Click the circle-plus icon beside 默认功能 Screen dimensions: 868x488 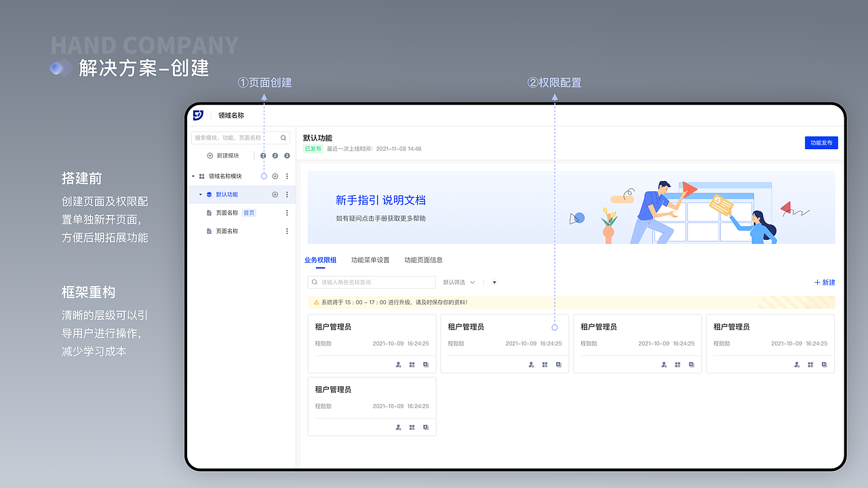coord(275,195)
